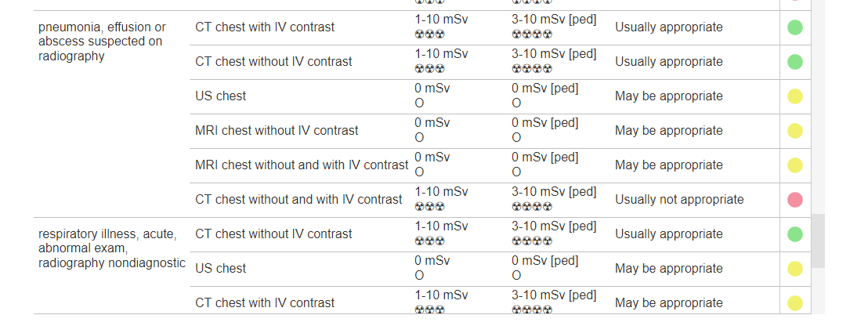This screenshot has height=333, width=868.
Task: Click green dot for pneumonia CT chest without IV contrast
Action: [x=795, y=61]
